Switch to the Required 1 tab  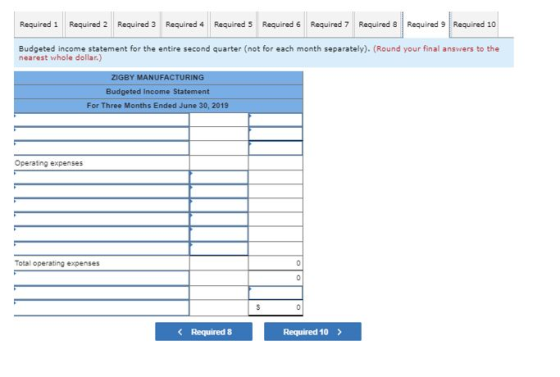(39, 24)
